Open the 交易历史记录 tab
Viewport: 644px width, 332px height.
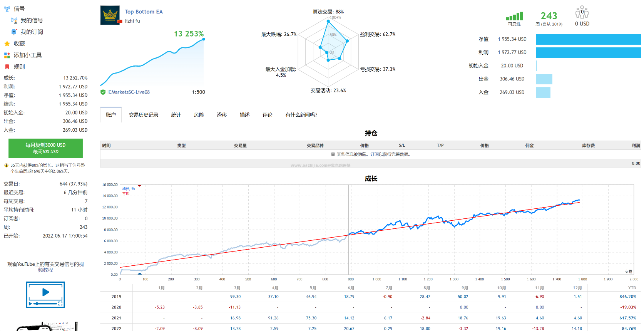[x=144, y=115]
